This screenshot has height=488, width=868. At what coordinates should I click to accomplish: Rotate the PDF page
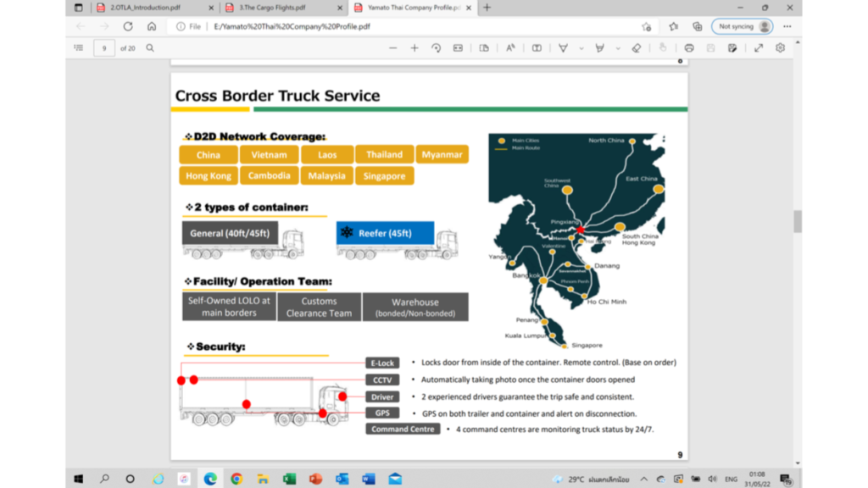[437, 48]
